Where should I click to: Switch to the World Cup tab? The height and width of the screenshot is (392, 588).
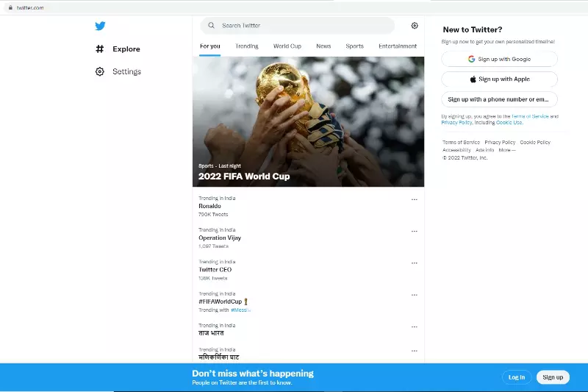(x=287, y=46)
